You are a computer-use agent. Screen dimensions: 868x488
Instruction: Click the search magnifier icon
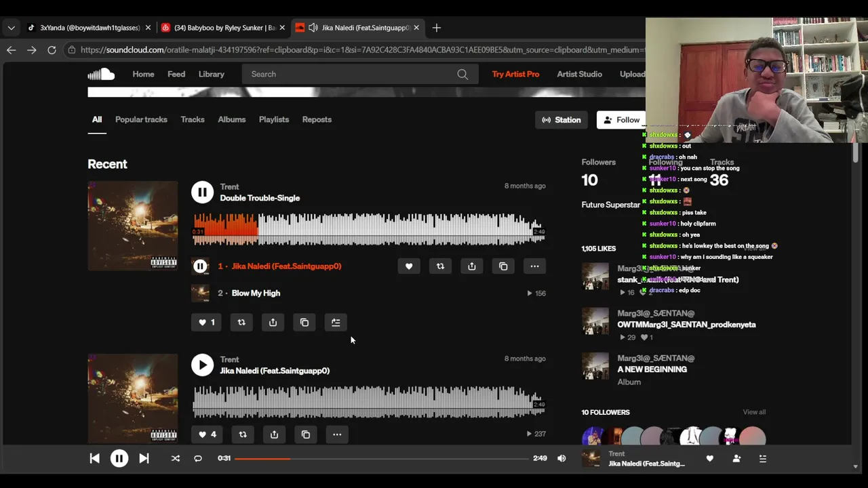click(x=462, y=75)
